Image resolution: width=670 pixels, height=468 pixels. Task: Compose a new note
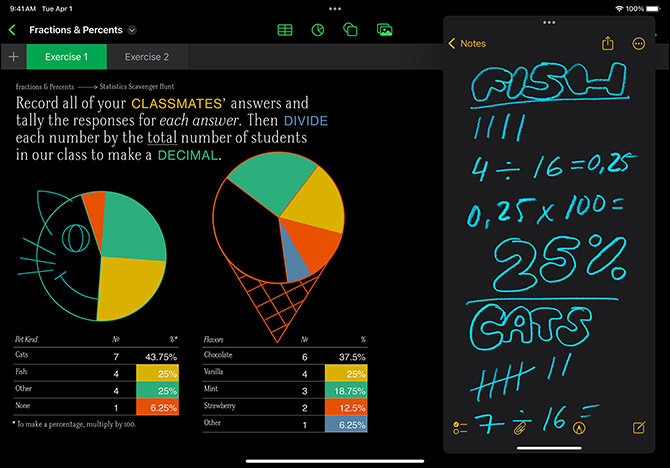[639, 427]
